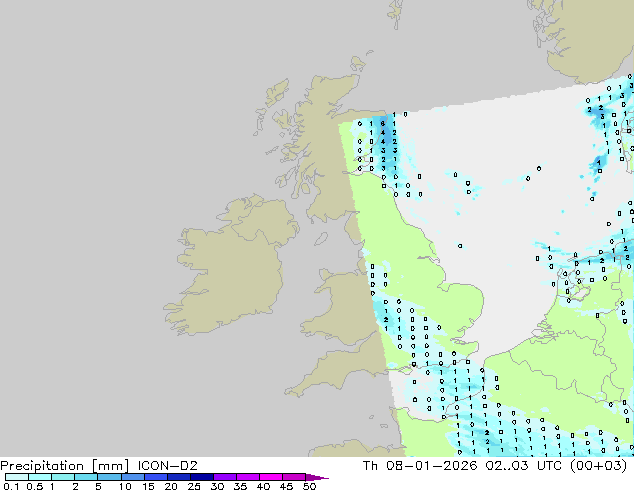Viewport: 634px width, 490px height.
Task: Click the '50' legend value
Action: pyautogui.click(x=309, y=486)
